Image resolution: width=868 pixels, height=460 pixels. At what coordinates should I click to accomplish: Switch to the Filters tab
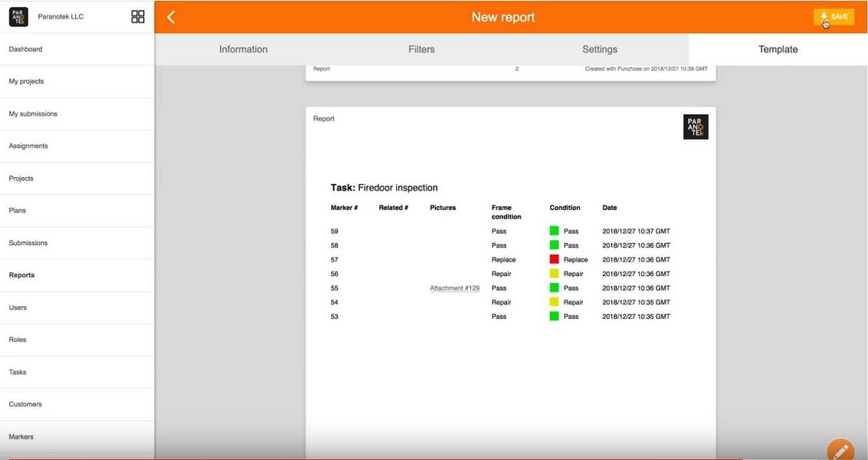(421, 49)
